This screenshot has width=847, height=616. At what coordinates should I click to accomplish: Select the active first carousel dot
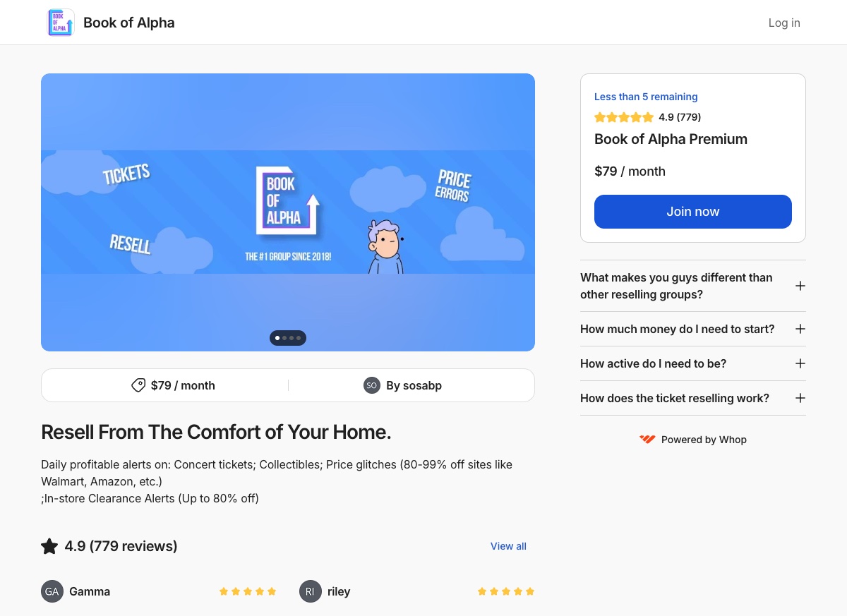click(x=277, y=338)
